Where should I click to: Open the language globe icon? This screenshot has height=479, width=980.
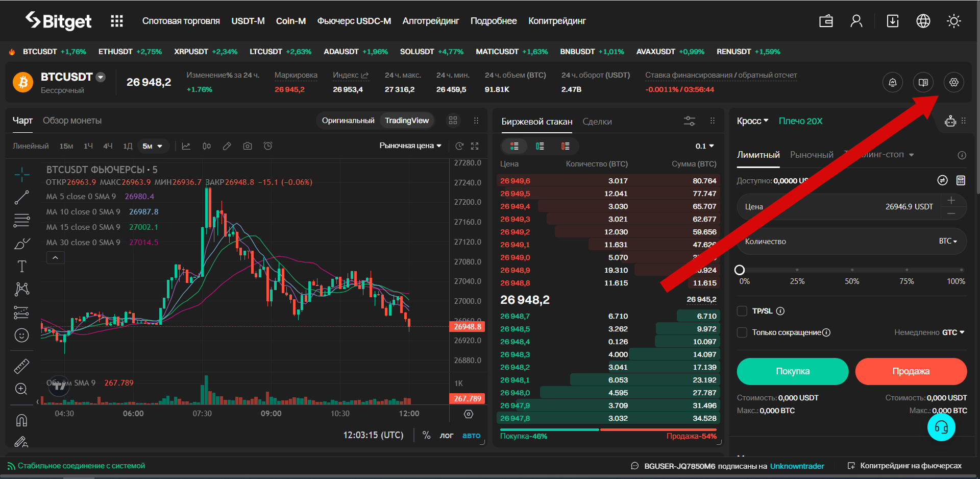[x=923, y=21]
